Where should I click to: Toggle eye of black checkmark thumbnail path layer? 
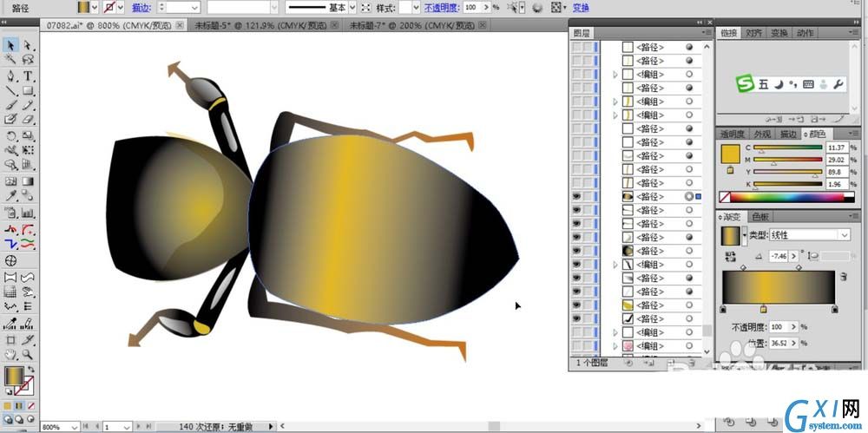point(577,318)
